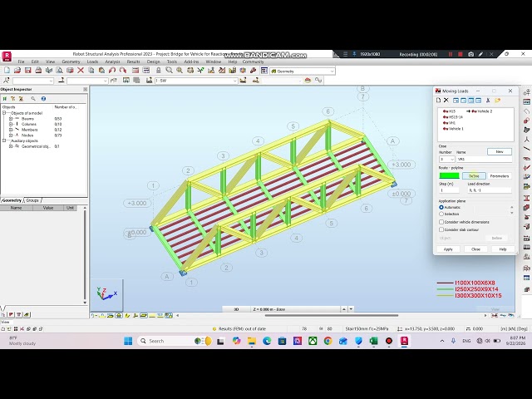Image resolution: width=532 pixels, height=399 pixels.
Task: Open the load case 1 : SW dropdown
Action: [234, 81]
